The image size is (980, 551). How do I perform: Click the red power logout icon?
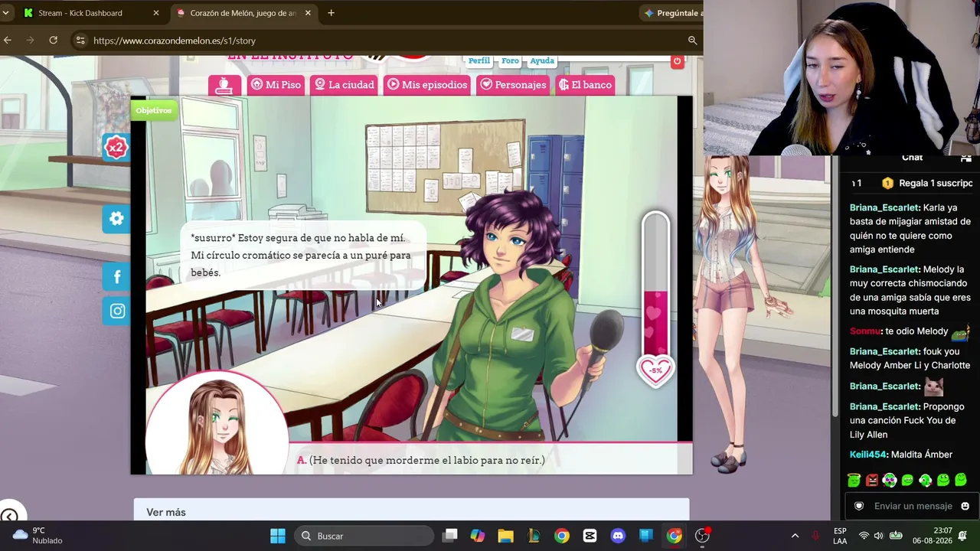tap(677, 61)
